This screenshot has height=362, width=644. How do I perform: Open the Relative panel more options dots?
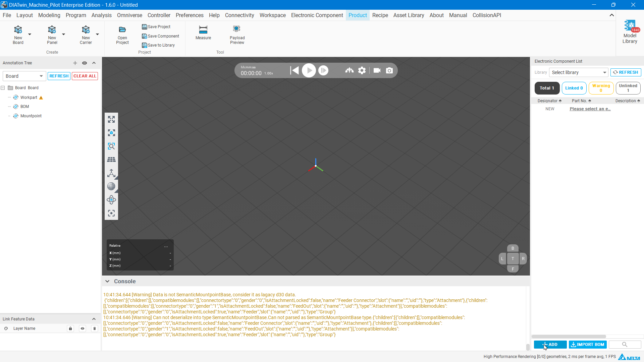coord(166,246)
